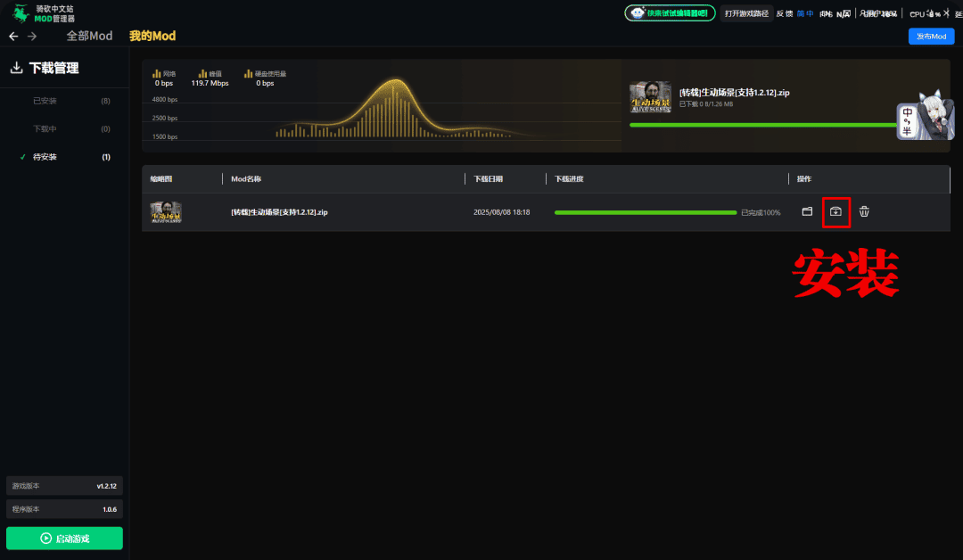Go back with the left arrow
The width and height of the screenshot is (963, 560).
tap(13, 37)
